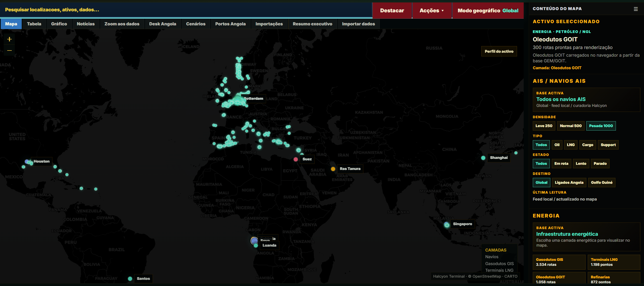Open the Importar dados tab

point(358,24)
